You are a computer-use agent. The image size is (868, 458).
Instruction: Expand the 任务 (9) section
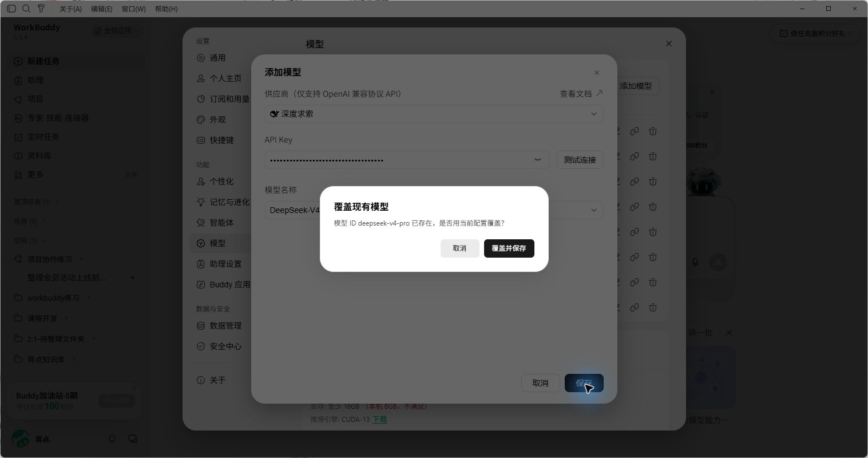pyautogui.click(x=30, y=221)
